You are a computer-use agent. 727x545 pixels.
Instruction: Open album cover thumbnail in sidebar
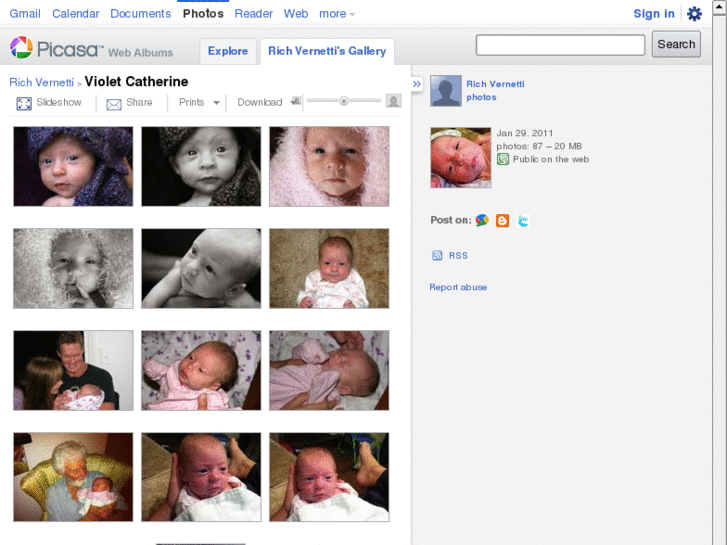click(460, 158)
